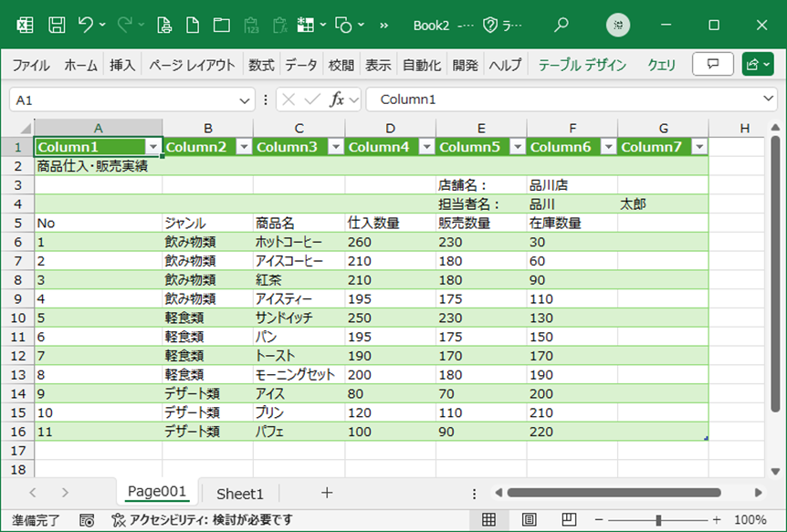The image size is (787, 532).
Task: Open the Column4 filter dropdown
Action: tap(426, 147)
